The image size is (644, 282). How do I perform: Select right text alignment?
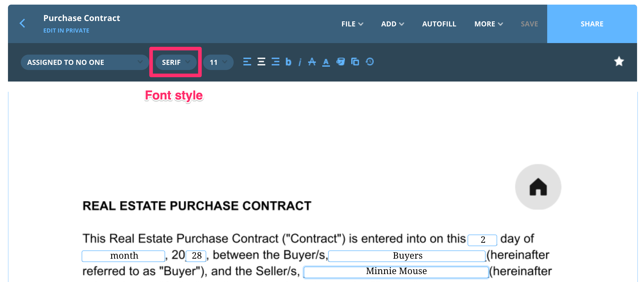[275, 62]
